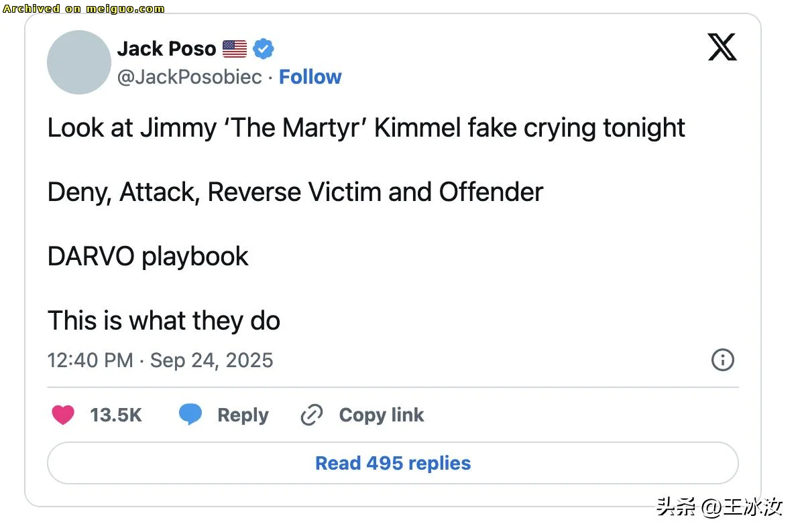This screenshot has height=532, width=798.
Task: Click the 头条@王冰汝 watermark text
Action: 719,507
